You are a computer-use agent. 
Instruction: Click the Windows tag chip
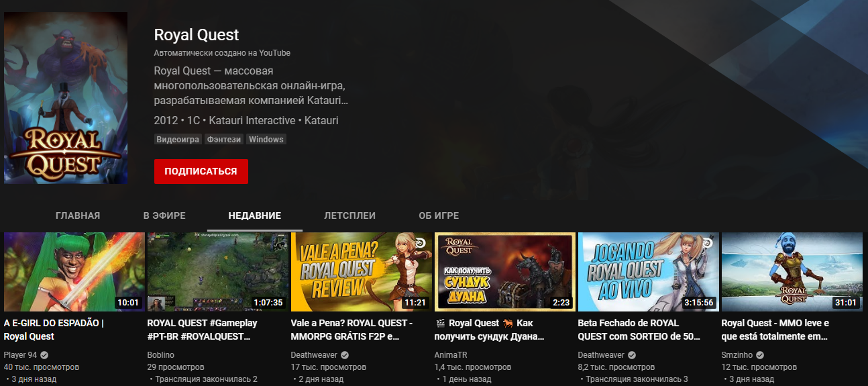tap(266, 140)
